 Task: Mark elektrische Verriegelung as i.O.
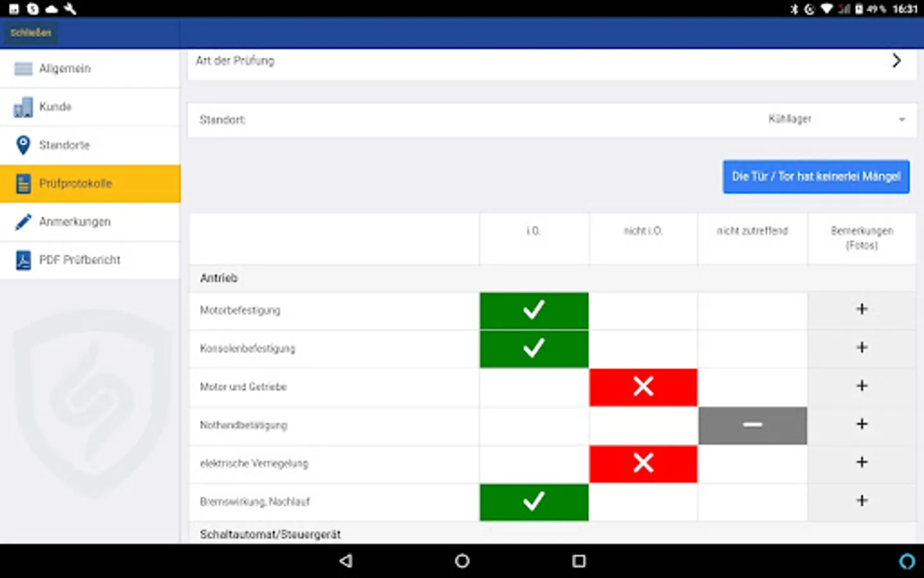pos(534,464)
